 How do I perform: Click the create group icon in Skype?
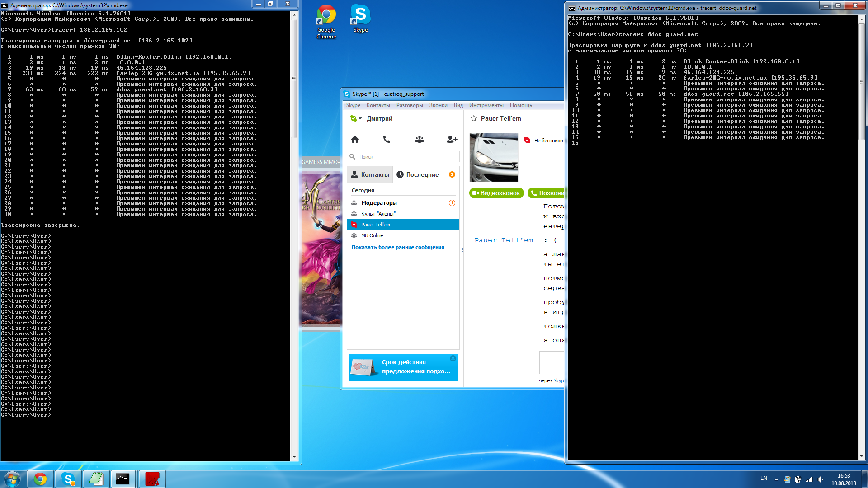[420, 139]
